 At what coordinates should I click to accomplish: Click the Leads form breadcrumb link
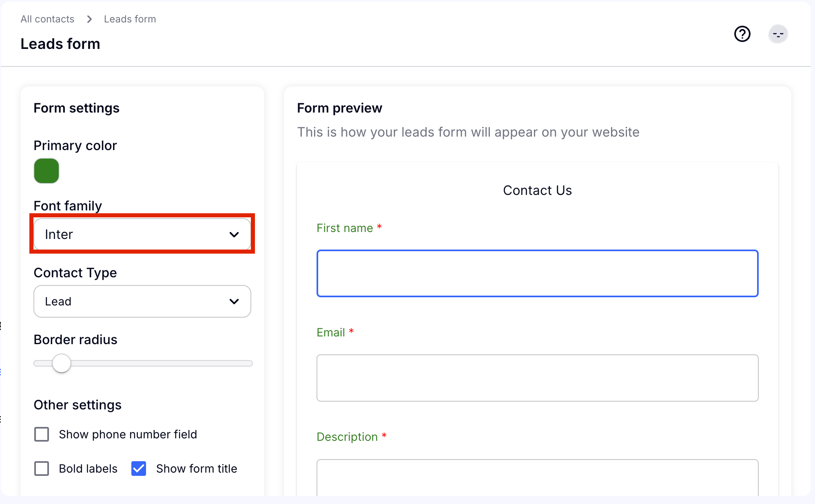coord(130,19)
